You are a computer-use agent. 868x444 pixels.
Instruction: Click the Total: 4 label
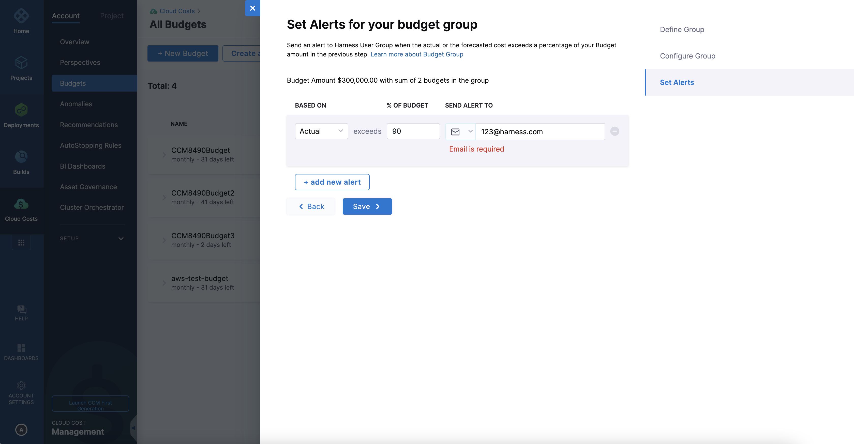pos(162,86)
